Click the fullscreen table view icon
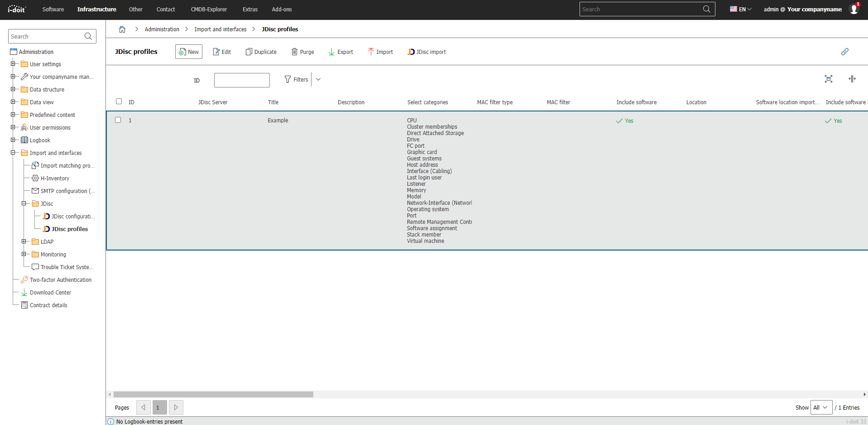Image resolution: width=868 pixels, height=425 pixels. pos(829,79)
